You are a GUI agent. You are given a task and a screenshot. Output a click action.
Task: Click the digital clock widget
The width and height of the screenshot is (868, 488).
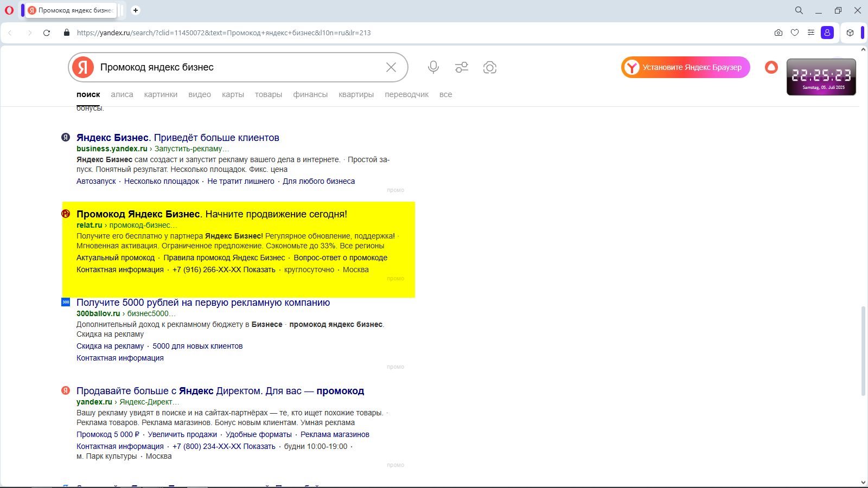click(x=821, y=77)
